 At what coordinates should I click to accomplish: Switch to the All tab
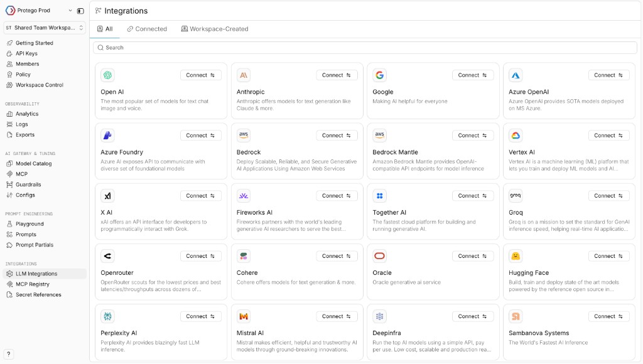tap(105, 29)
